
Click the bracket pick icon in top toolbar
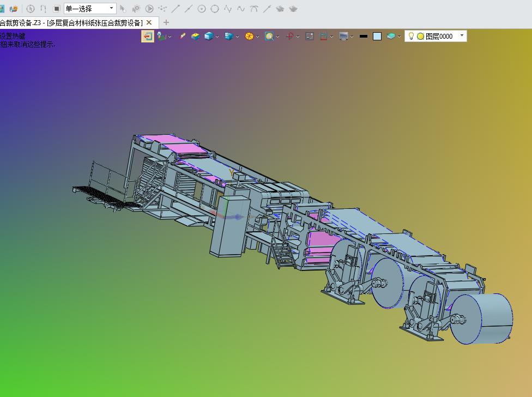[43, 9]
